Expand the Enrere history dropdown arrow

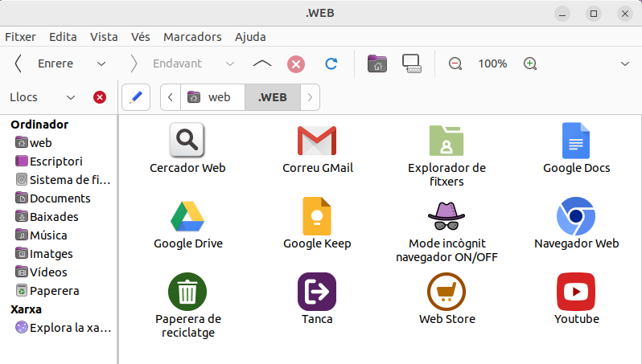101,63
